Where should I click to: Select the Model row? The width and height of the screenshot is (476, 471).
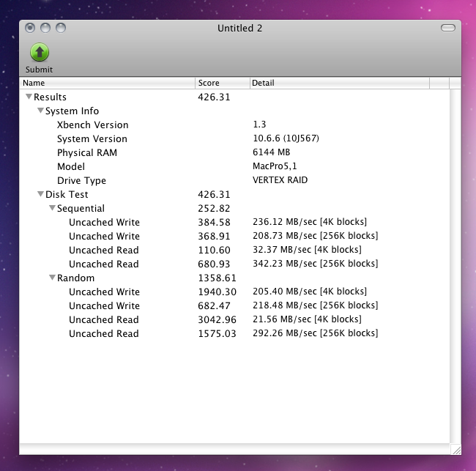coord(234,166)
